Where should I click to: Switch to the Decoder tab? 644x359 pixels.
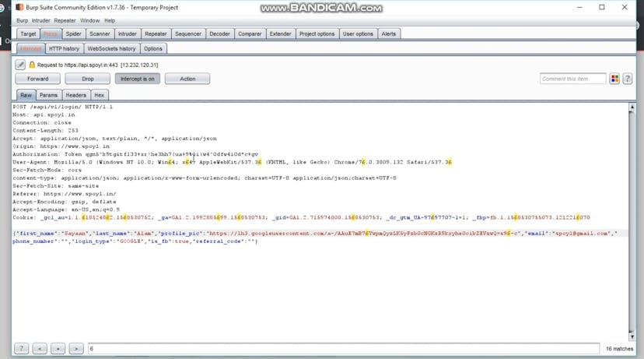point(220,33)
